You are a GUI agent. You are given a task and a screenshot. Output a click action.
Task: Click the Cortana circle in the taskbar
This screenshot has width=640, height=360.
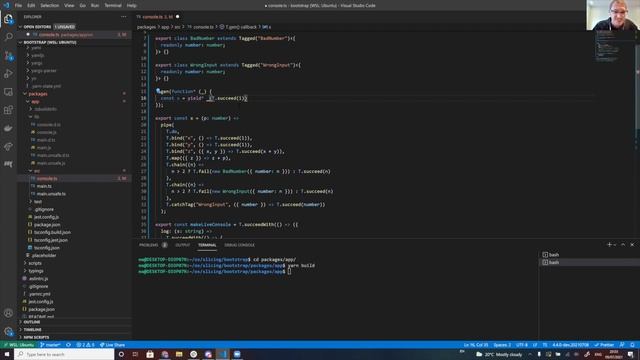[121, 354]
